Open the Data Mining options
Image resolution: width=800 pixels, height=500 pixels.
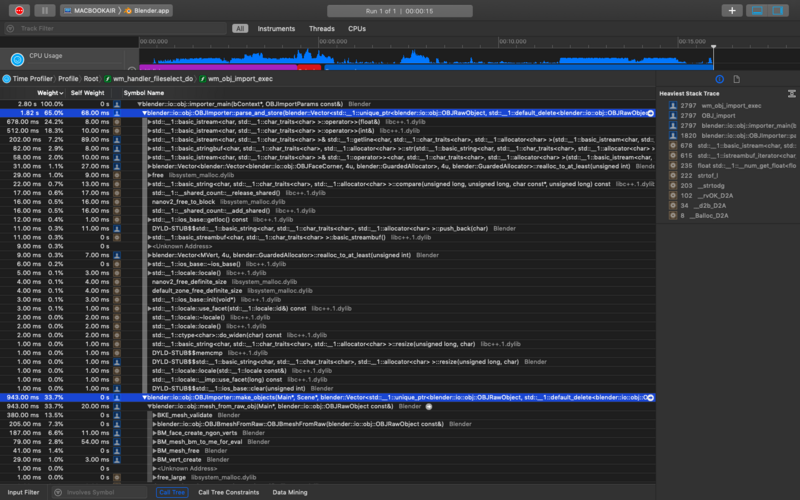(290, 492)
